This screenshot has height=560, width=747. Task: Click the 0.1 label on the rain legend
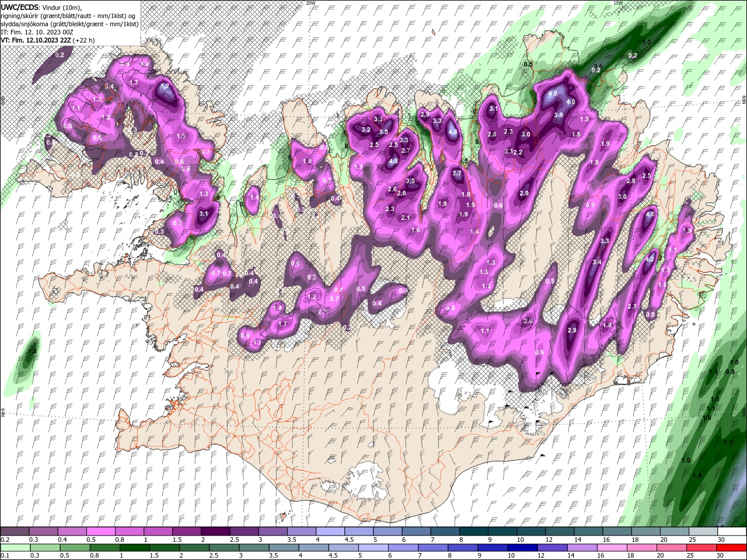pyautogui.click(x=5, y=556)
